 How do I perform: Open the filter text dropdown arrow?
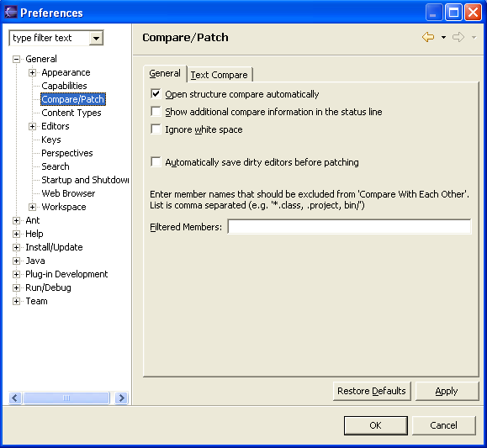click(96, 38)
